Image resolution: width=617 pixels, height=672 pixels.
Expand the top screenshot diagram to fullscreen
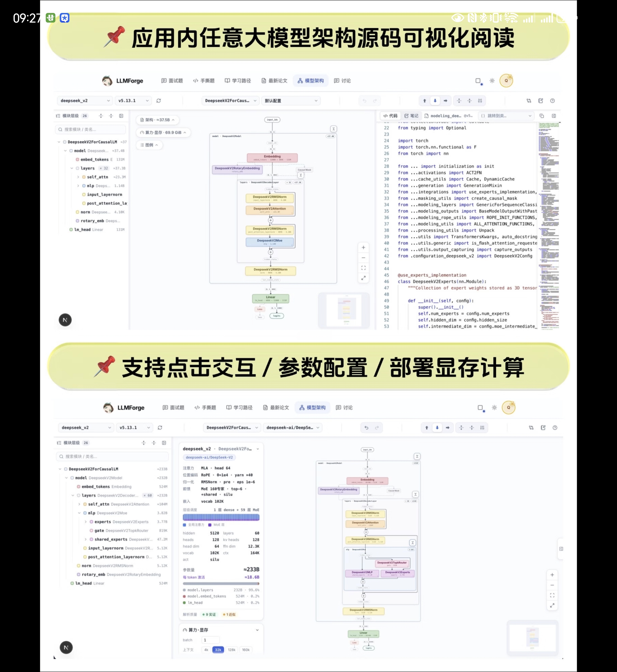(x=363, y=278)
